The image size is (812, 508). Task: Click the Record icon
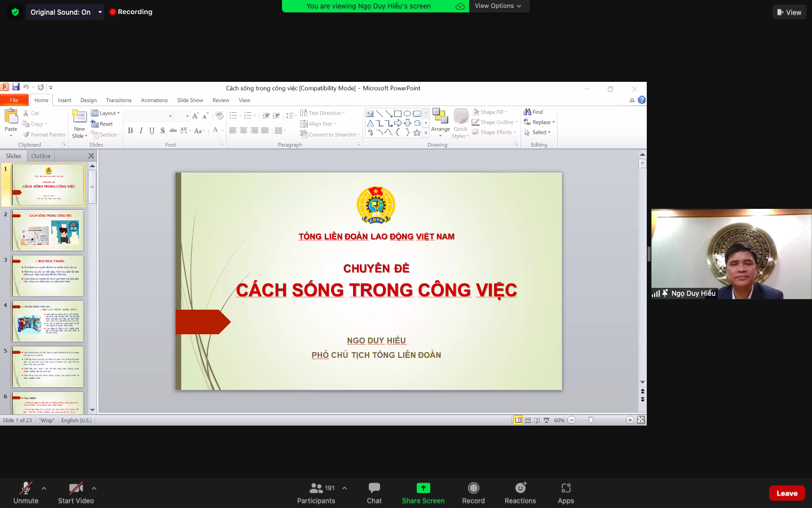tap(473, 488)
